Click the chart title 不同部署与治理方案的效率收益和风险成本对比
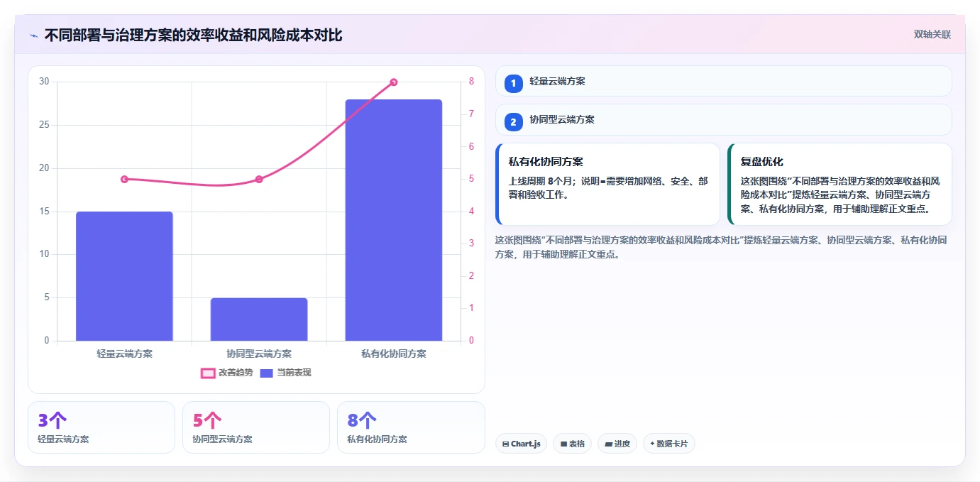980x482 pixels. (x=193, y=35)
